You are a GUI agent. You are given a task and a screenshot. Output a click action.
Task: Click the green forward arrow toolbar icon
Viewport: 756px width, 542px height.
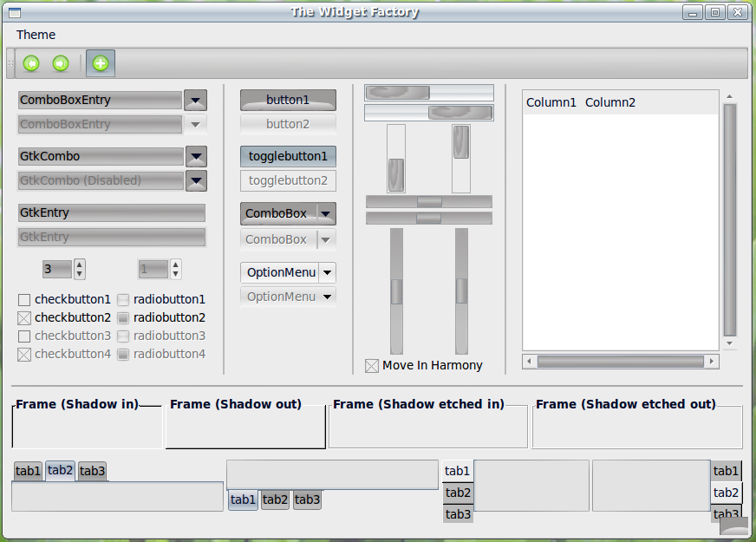click(61, 63)
